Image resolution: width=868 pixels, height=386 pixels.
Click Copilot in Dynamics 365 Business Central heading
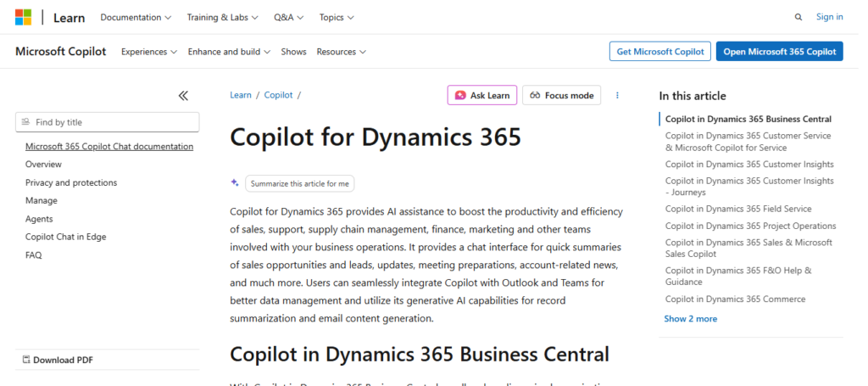(x=419, y=354)
